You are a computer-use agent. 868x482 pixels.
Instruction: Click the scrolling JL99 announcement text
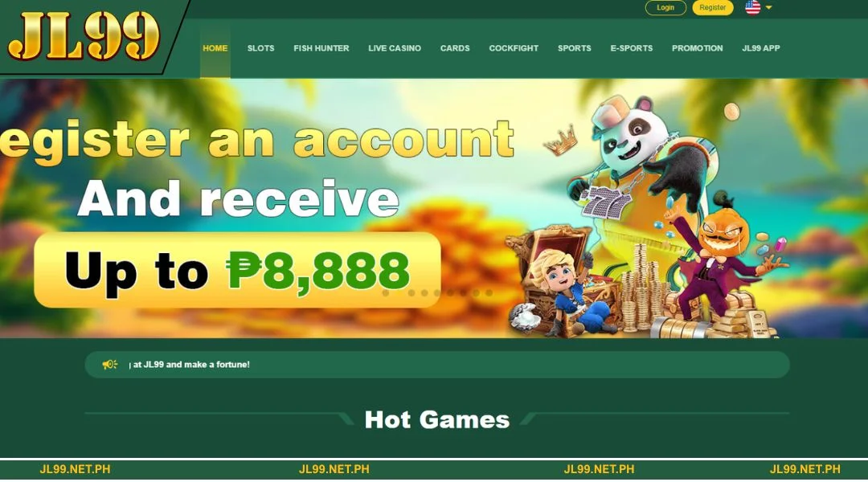pyautogui.click(x=190, y=365)
